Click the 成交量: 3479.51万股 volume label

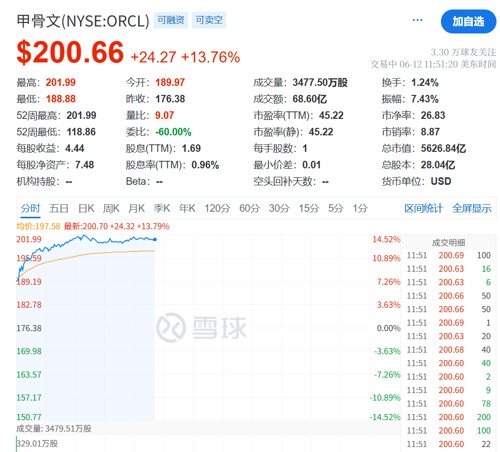tap(54, 429)
